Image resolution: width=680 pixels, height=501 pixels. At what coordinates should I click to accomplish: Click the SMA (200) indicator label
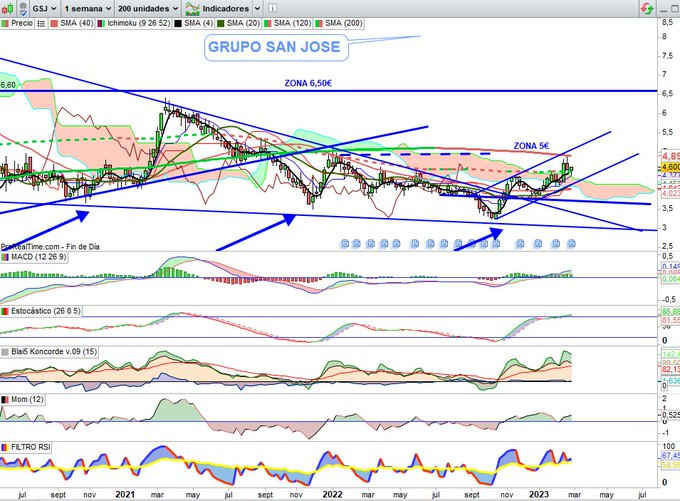click(x=343, y=23)
